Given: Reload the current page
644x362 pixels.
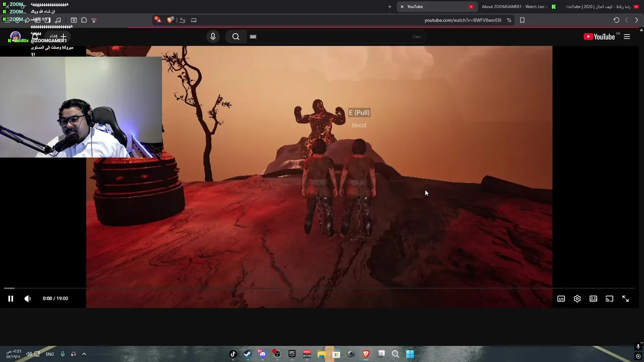Looking at the screenshot, I should pyautogui.click(x=616, y=20).
